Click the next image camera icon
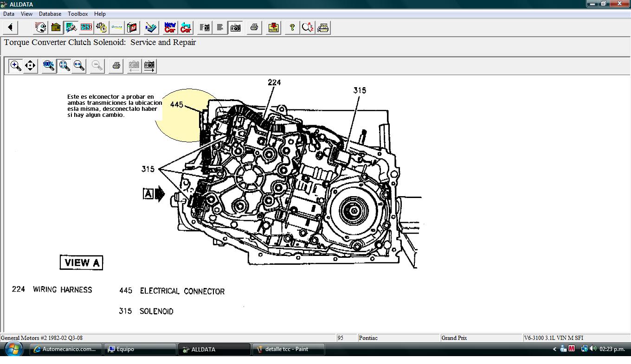This screenshot has height=364, width=631. pos(149,65)
